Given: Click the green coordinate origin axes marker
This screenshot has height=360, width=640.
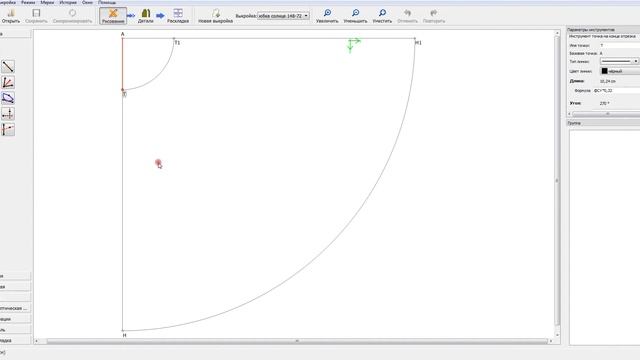Looking at the screenshot, I should pos(353,44).
